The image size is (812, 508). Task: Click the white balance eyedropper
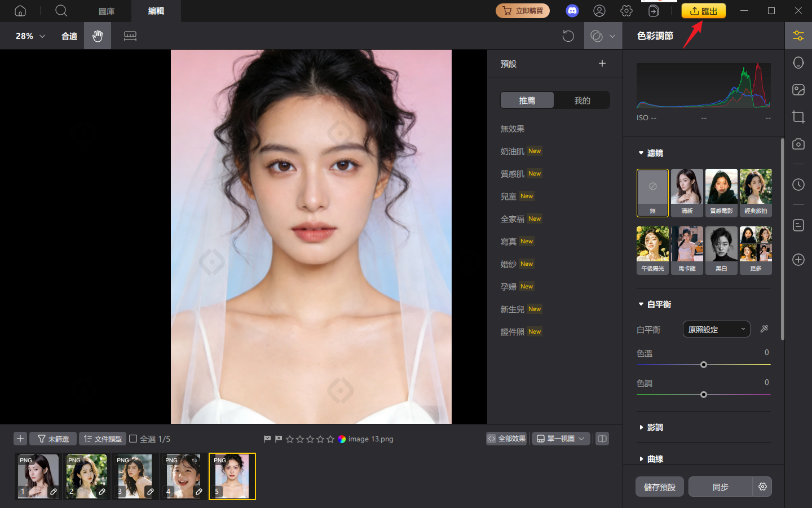click(764, 329)
